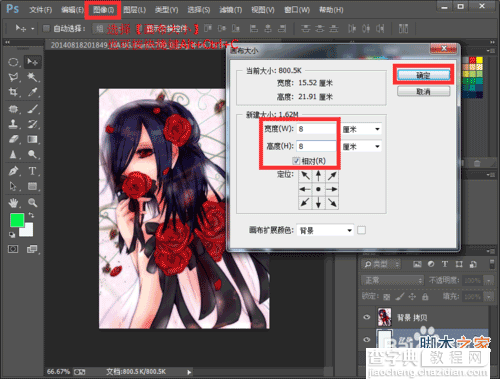Cancel the dialog with 取消 button
The height and width of the screenshot is (379, 500).
pyautogui.click(x=423, y=91)
